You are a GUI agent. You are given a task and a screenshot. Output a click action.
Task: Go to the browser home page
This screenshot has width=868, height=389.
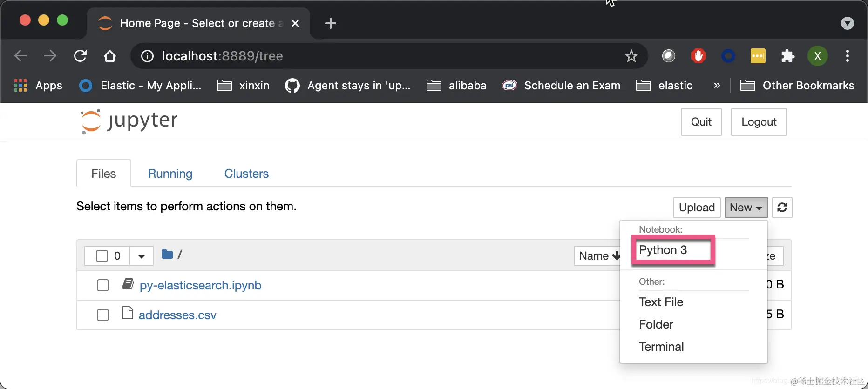point(110,56)
